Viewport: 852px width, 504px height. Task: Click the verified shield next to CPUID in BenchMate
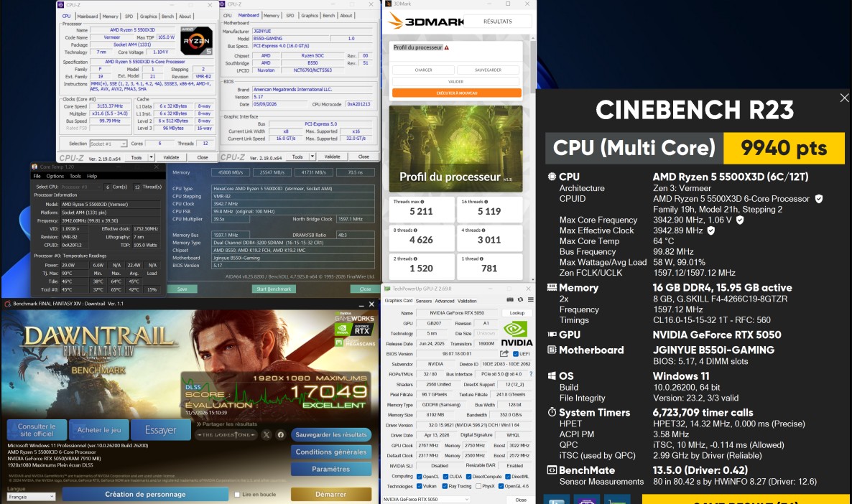point(818,199)
